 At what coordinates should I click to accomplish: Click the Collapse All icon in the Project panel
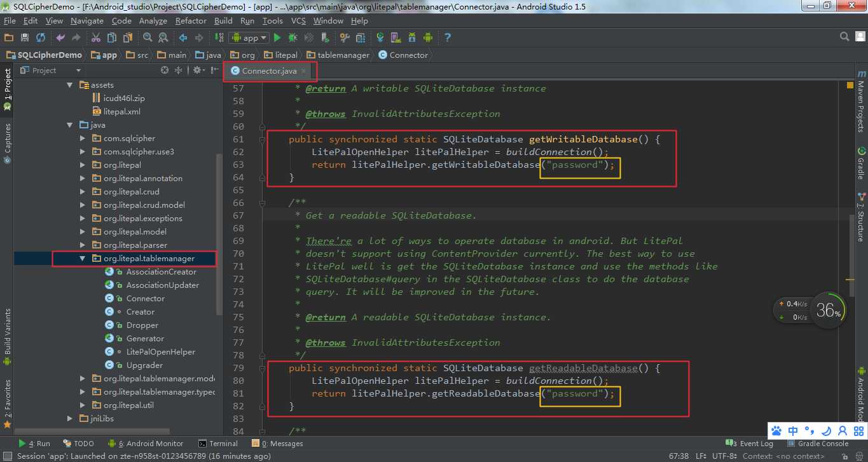179,71
